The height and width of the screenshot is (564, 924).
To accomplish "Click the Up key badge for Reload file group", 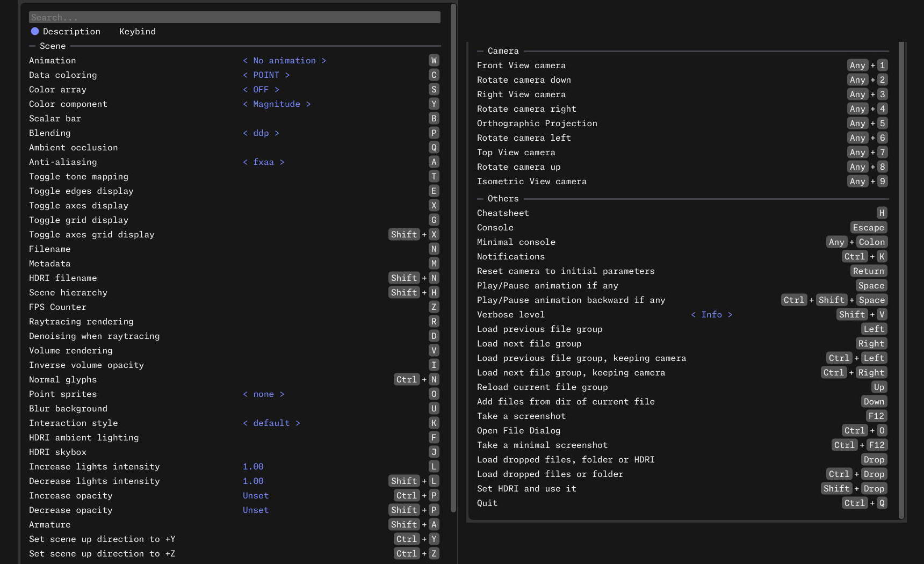I will [879, 387].
